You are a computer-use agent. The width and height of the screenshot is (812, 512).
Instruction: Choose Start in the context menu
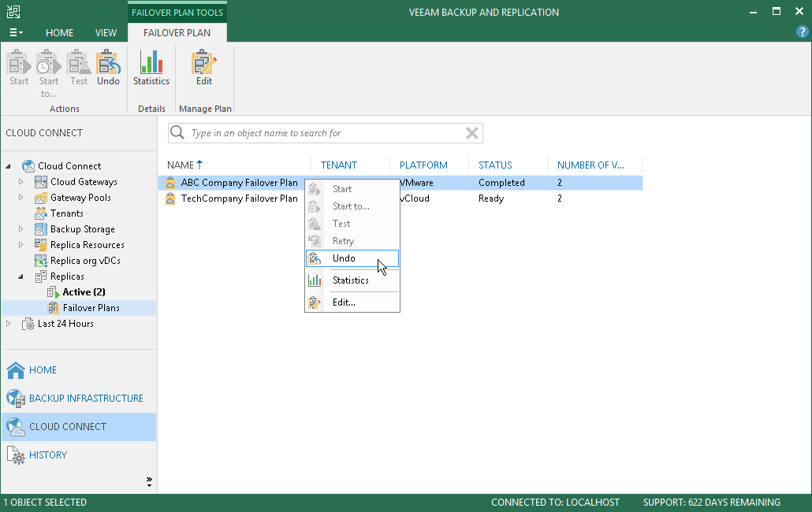point(352,189)
